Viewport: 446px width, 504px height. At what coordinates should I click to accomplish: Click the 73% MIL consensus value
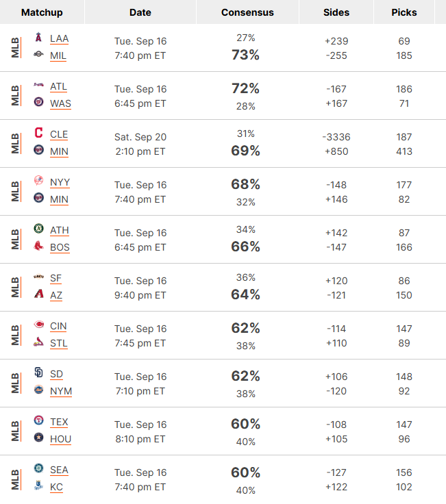pos(245,55)
